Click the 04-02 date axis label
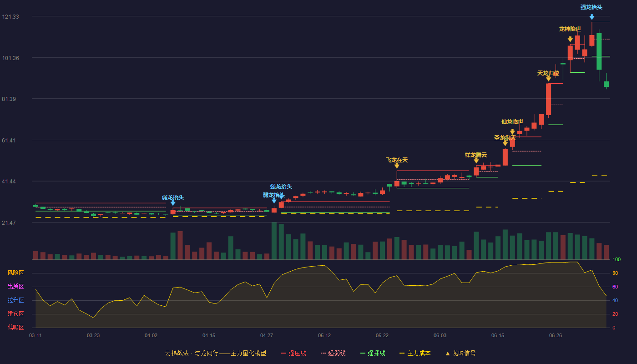The width and height of the screenshot is (637, 364). (x=151, y=335)
